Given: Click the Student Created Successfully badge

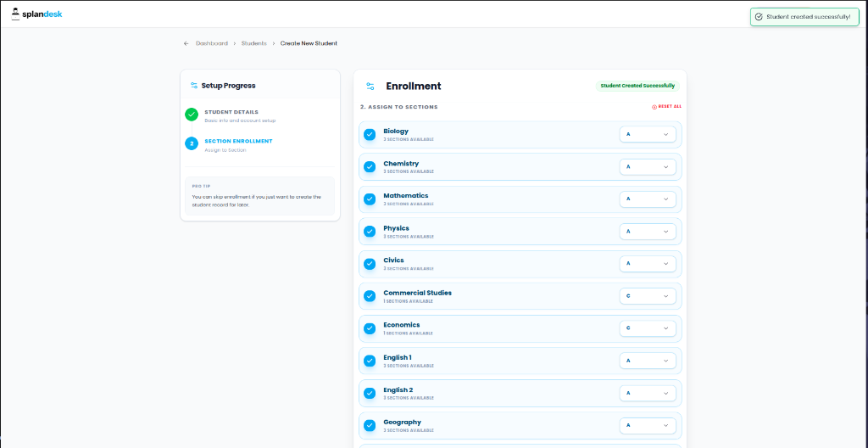Looking at the screenshot, I should tap(637, 86).
